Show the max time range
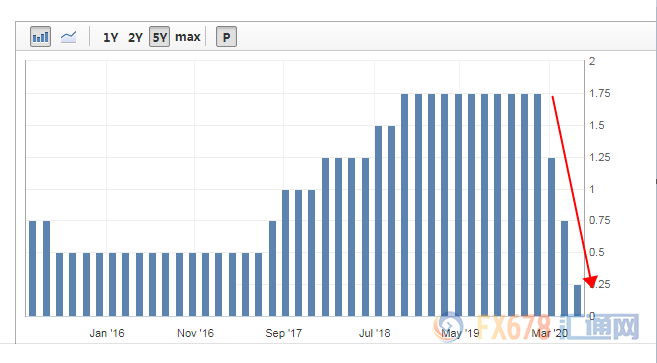The height and width of the screenshot is (363, 657). pos(187,37)
